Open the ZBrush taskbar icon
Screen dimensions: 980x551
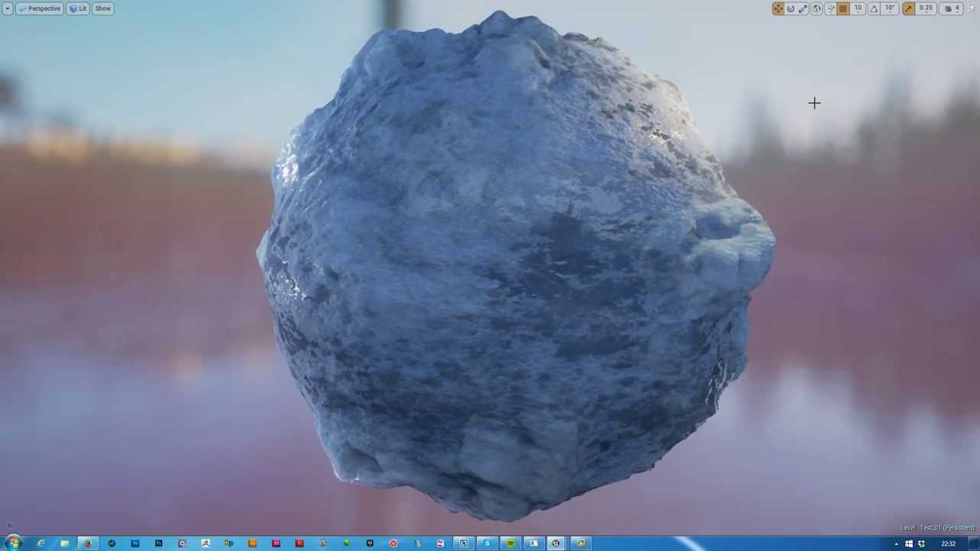coord(205,543)
